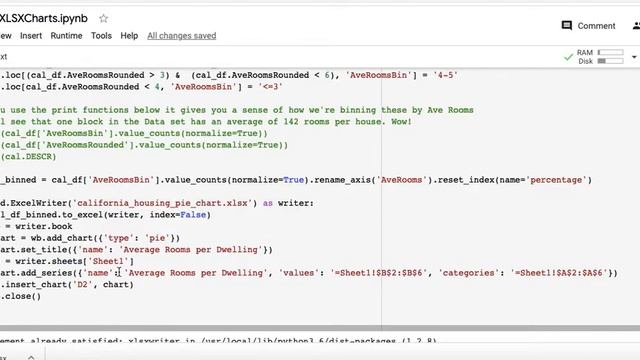Click the horizontal scrollbar under the code cell
Viewport: 640px width, 360px height.
tap(320, 328)
